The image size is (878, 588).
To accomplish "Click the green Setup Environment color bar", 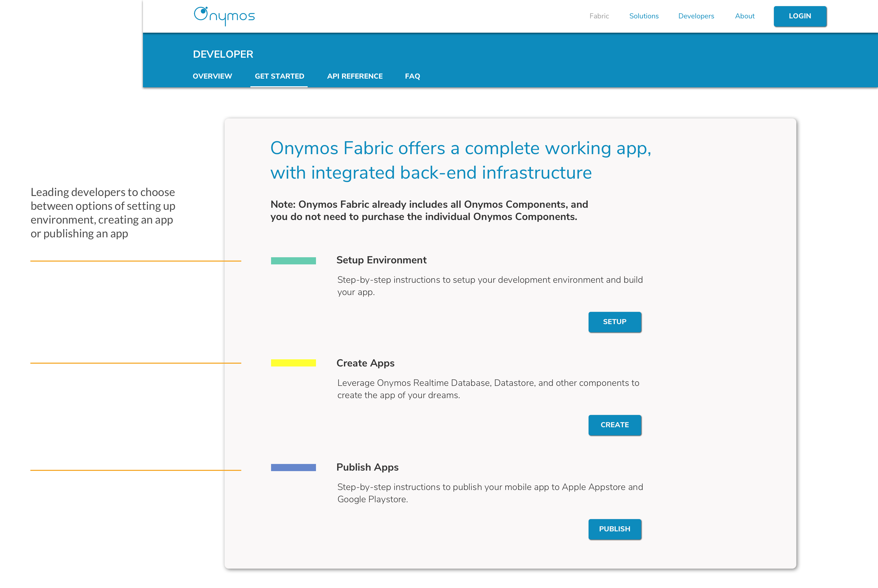I will coord(293,261).
